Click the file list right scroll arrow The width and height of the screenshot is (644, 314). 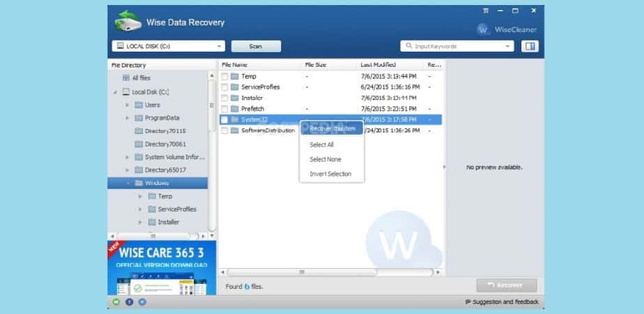[x=438, y=272]
